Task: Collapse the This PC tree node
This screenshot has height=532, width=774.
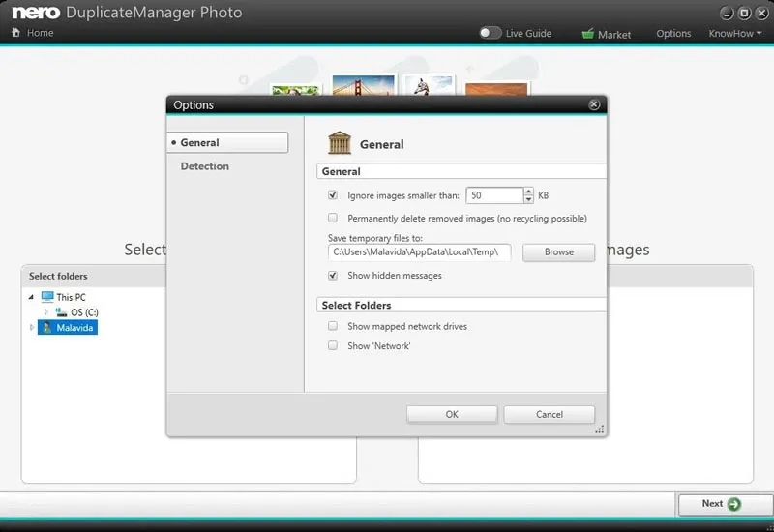Action: [32, 297]
